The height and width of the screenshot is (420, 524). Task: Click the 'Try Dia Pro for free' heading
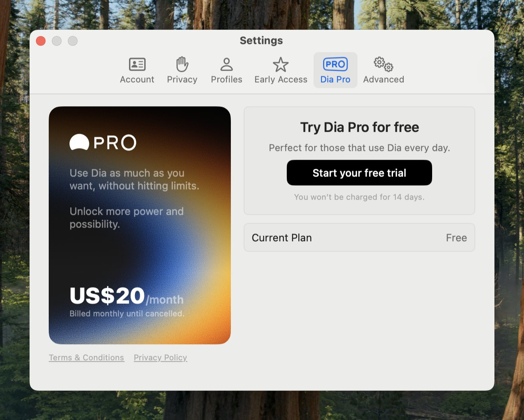click(359, 127)
